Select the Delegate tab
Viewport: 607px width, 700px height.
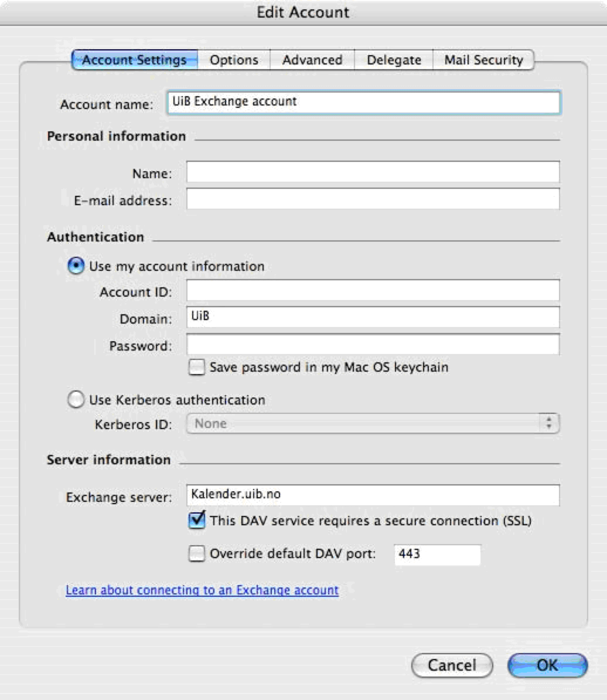(394, 60)
